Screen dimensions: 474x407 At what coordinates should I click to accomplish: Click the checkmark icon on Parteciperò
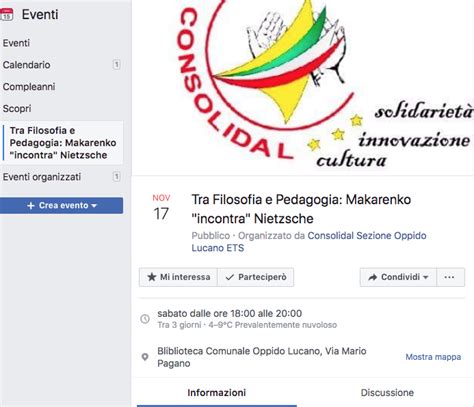pos(230,277)
